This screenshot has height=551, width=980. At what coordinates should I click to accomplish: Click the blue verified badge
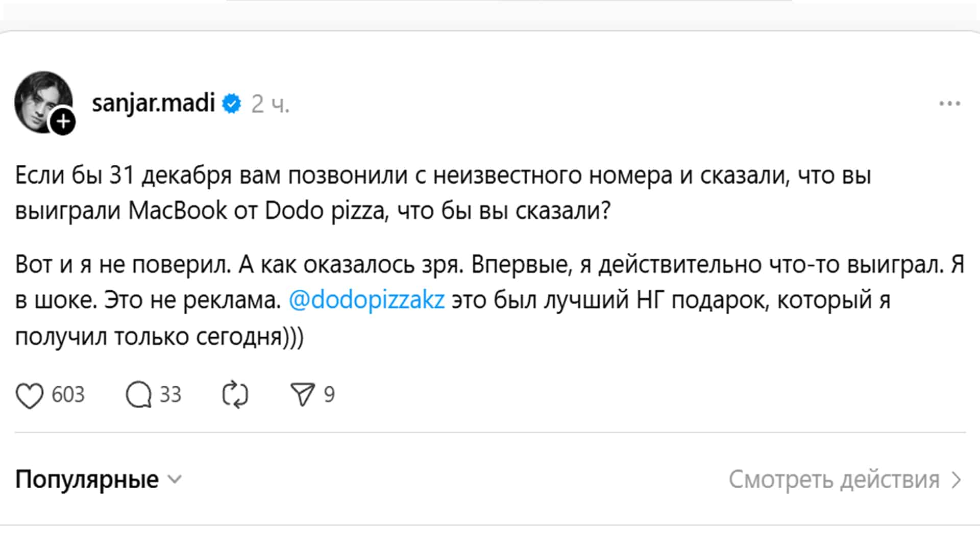(232, 104)
